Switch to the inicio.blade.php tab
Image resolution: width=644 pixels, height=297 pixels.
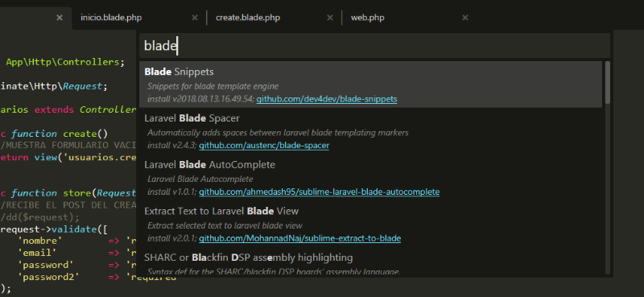coord(111,18)
